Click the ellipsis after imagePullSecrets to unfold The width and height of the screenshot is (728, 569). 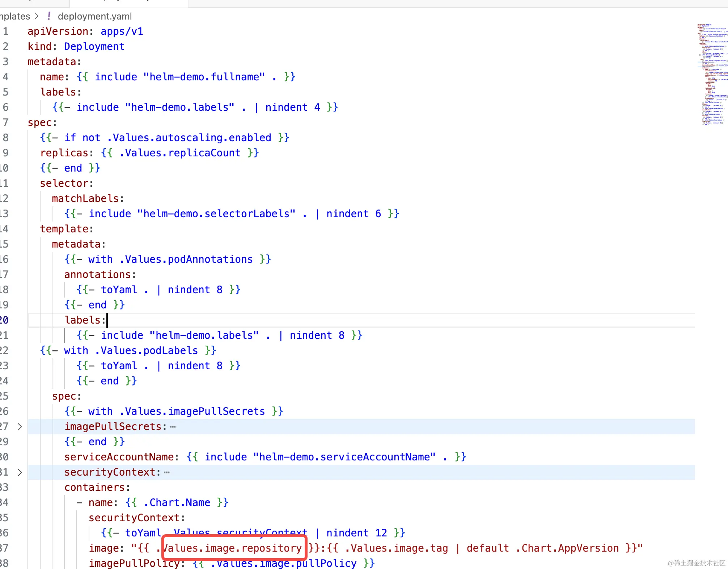(x=173, y=427)
